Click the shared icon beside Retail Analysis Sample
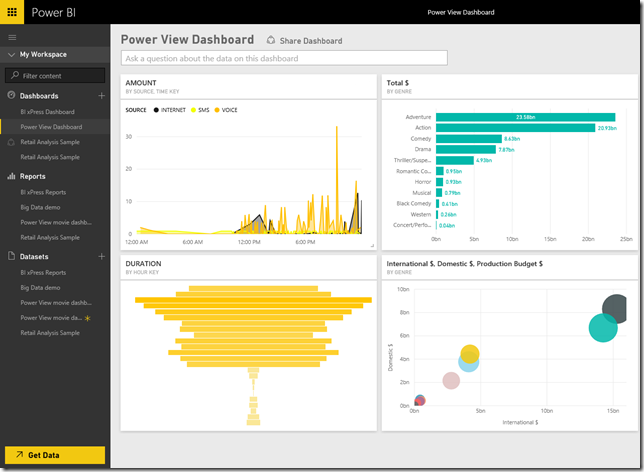The image size is (644, 472). click(12, 142)
